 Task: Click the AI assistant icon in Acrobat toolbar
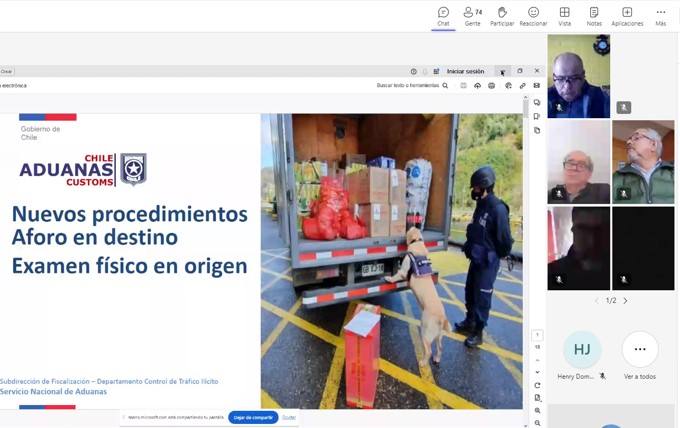click(x=508, y=86)
